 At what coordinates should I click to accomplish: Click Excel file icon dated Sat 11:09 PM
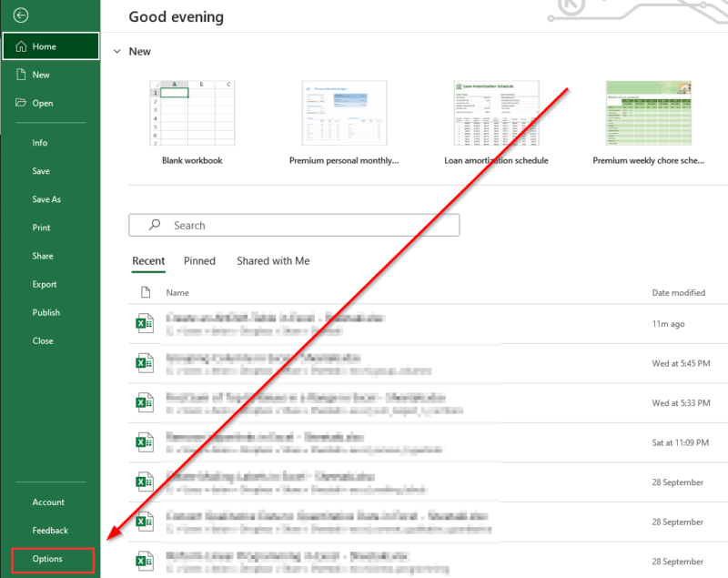tap(144, 442)
